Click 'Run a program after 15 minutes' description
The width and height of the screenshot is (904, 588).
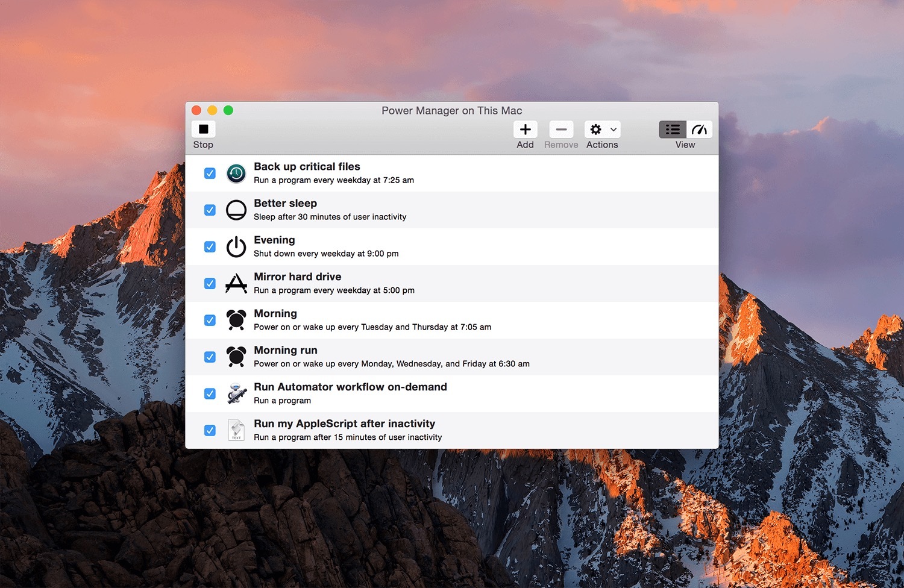pyautogui.click(x=348, y=437)
